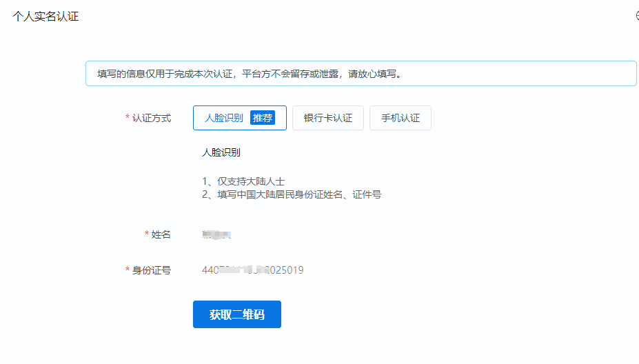Click the leading 440 digits of ID number

[x=210, y=270]
